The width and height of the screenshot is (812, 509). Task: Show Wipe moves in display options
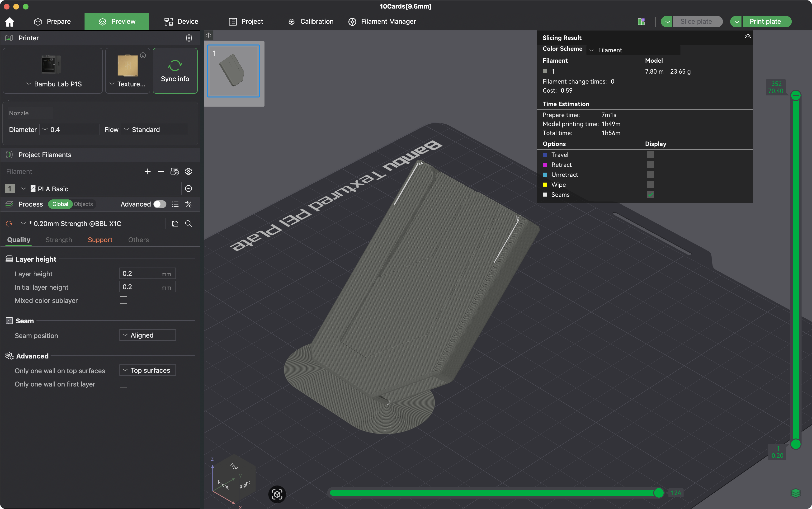650,185
